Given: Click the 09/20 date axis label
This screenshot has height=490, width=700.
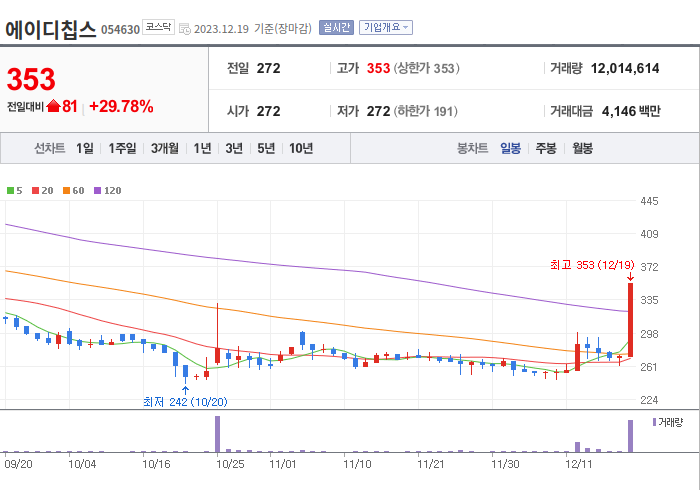Looking at the screenshot, I should point(18,464).
